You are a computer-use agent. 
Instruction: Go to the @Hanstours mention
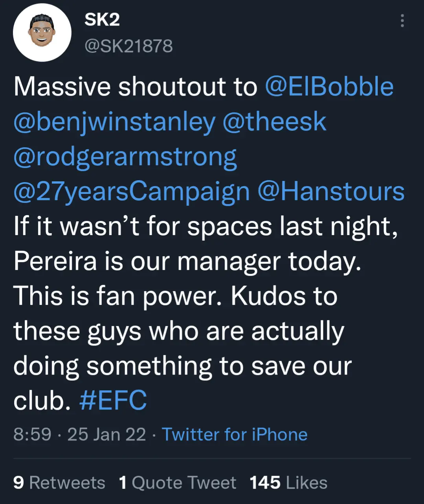(x=331, y=192)
